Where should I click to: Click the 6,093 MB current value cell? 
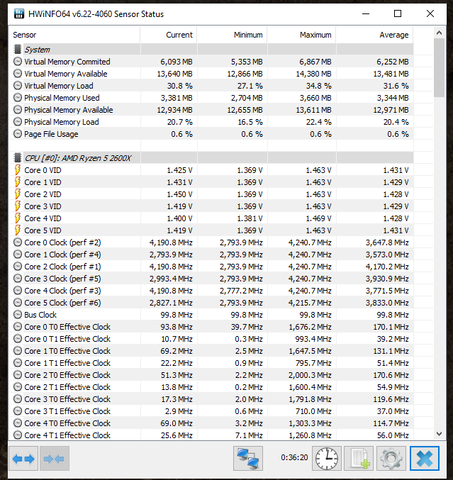[176, 62]
